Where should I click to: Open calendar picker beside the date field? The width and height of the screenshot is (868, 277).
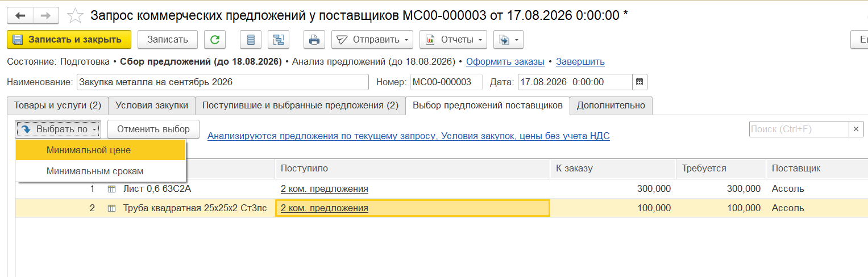tap(639, 82)
